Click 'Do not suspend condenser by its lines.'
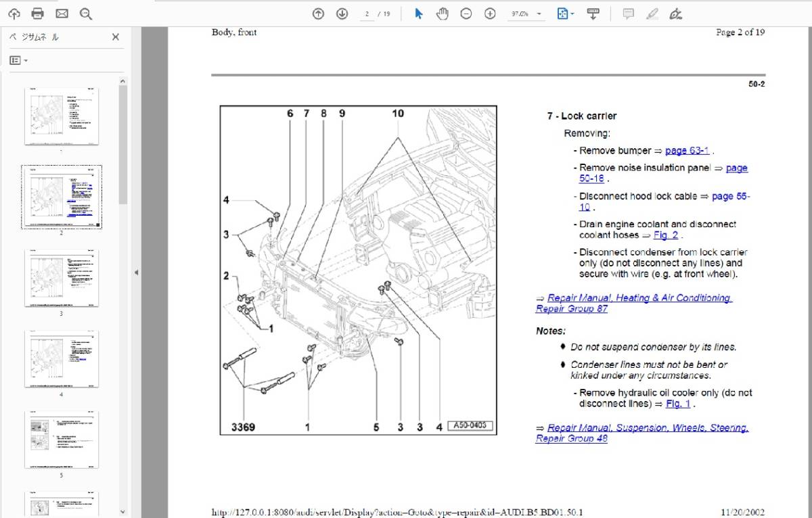 (x=653, y=347)
